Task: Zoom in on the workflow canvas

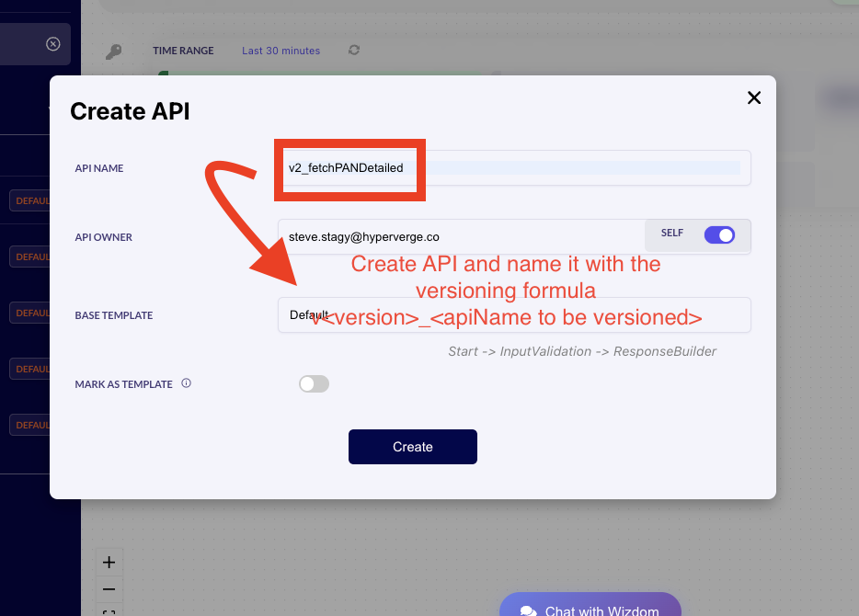Action: 109,561
